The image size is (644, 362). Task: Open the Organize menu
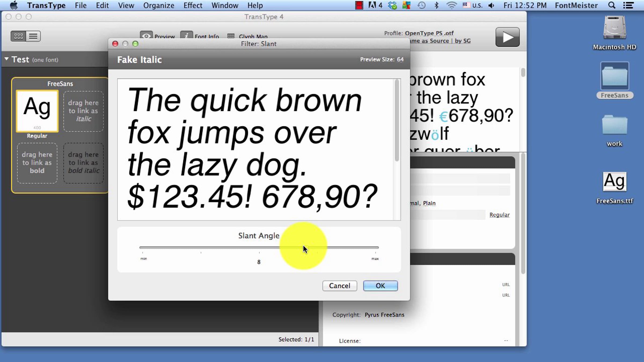point(159,5)
